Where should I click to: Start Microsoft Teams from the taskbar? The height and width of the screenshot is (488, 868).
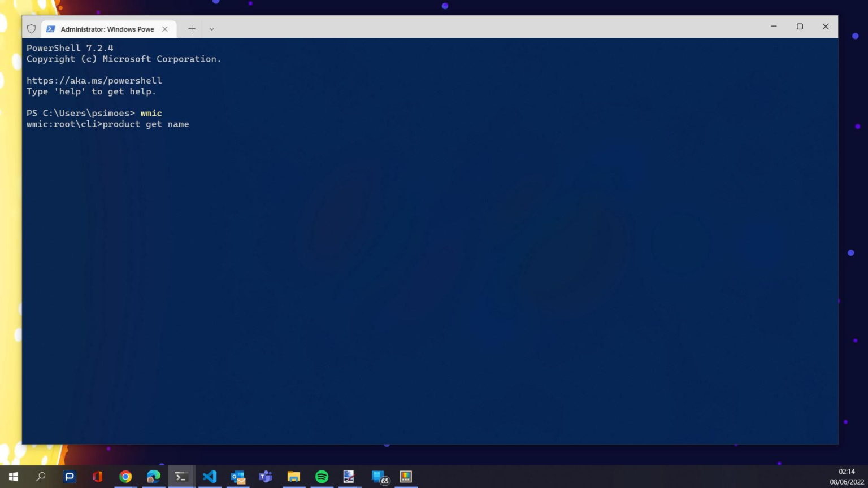tap(265, 477)
